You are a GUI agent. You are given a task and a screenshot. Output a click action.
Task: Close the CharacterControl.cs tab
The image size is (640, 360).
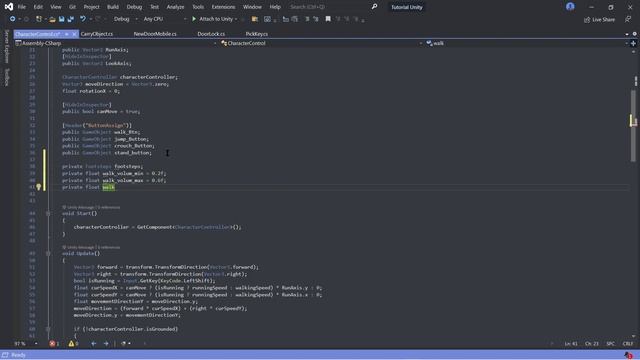coord(74,34)
